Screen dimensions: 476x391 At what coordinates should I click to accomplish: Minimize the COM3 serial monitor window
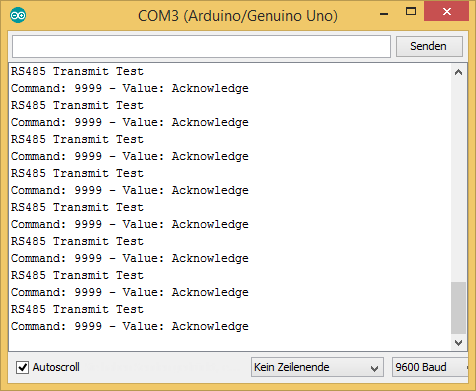[x=384, y=13]
